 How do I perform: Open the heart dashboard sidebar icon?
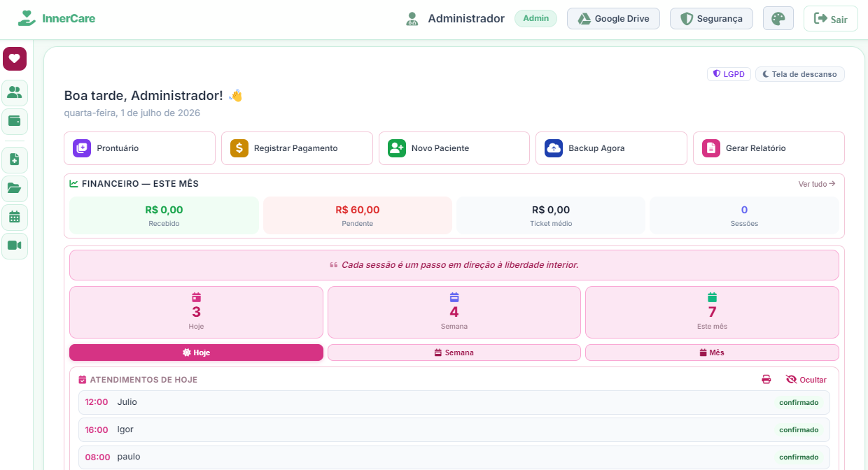coord(15,59)
